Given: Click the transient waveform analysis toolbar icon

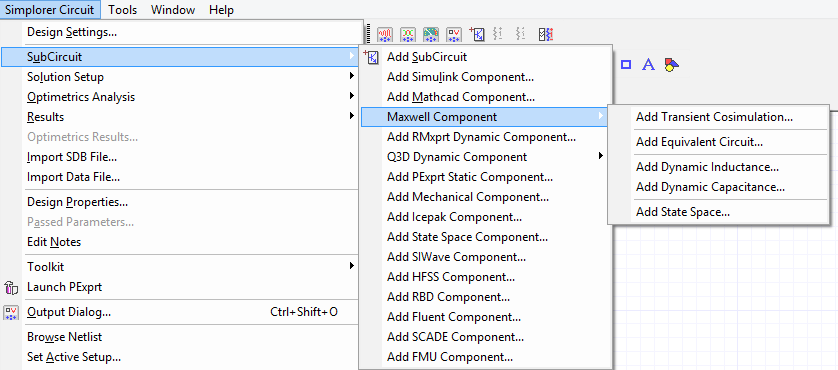Looking at the screenshot, I should click(x=385, y=35).
